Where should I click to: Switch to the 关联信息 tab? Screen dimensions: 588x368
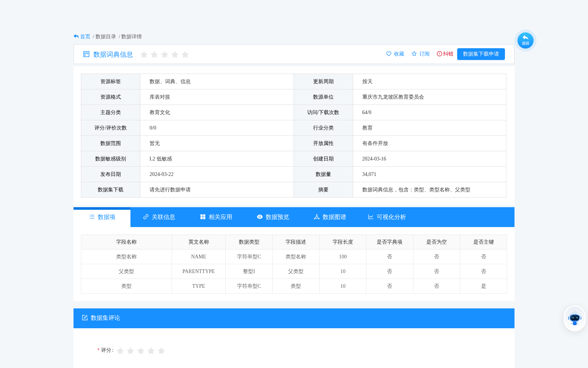tap(159, 217)
